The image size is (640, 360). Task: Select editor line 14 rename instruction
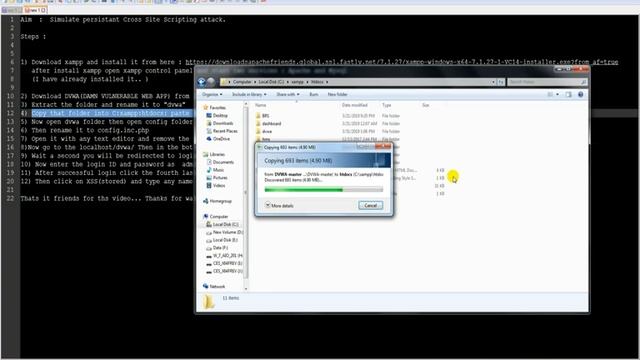pyautogui.click(x=85, y=130)
